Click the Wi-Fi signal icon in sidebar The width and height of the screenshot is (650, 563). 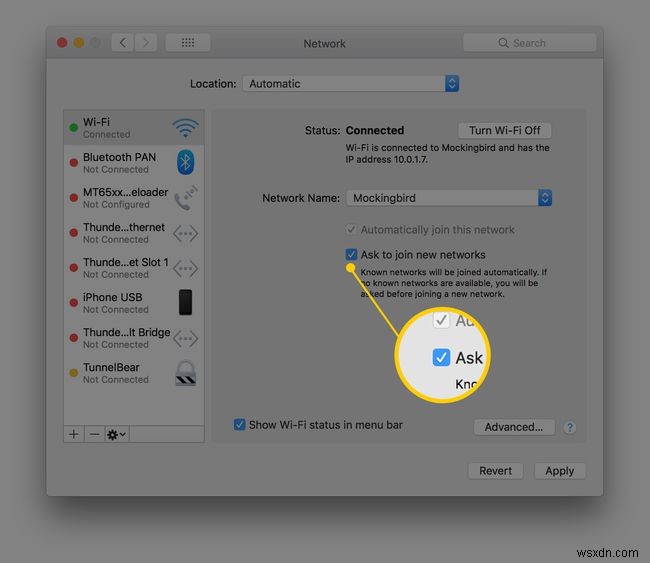pos(185,128)
